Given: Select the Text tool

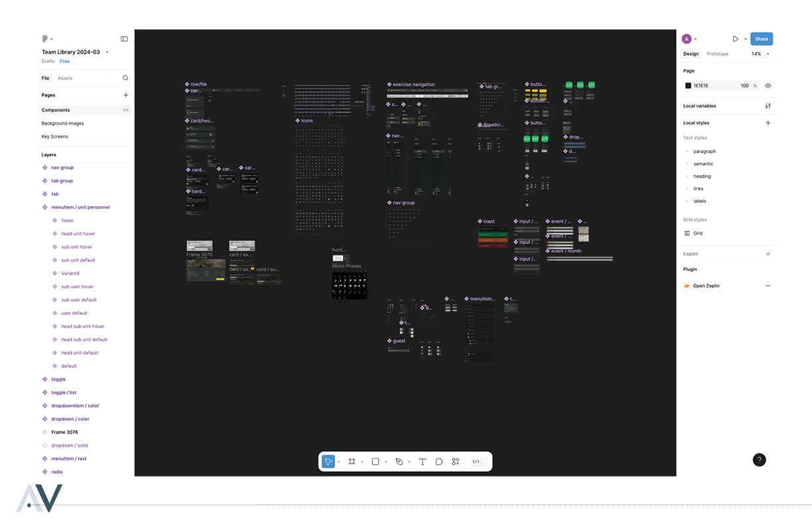Looking at the screenshot, I should 423,461.
